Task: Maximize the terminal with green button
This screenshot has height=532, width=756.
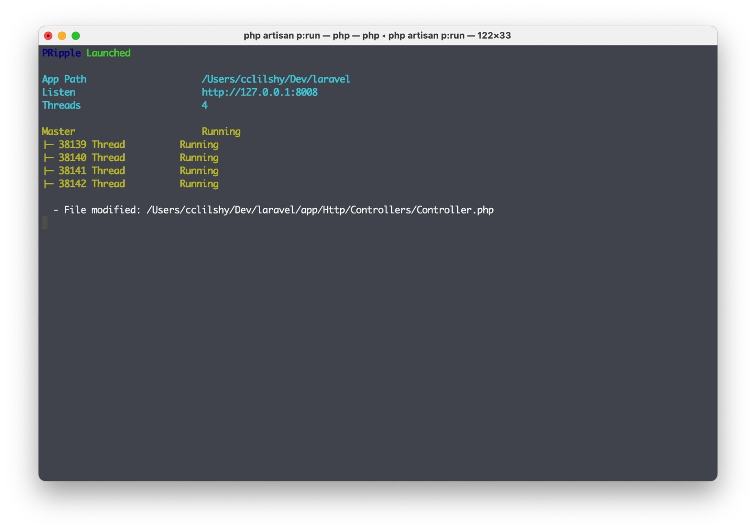Action: pyautogui.click(x=76, y=36)
